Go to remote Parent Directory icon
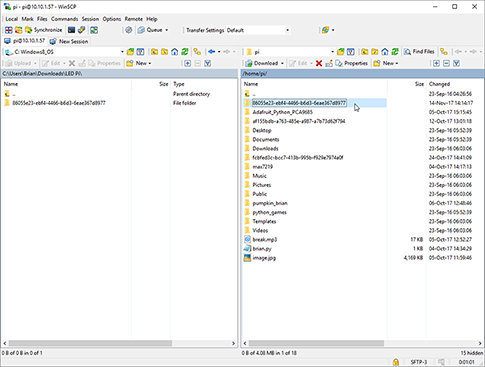This screenshot has width=485, height=367. [365, 52]
